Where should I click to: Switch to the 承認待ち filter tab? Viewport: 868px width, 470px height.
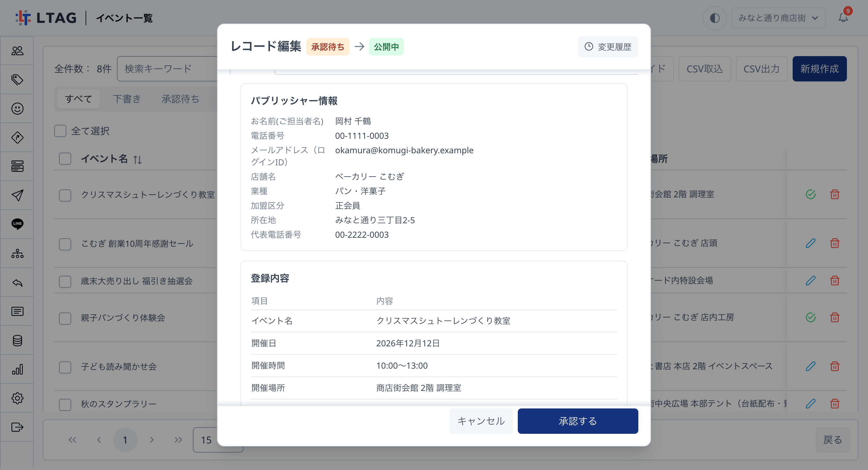click(x=180, y=99)
